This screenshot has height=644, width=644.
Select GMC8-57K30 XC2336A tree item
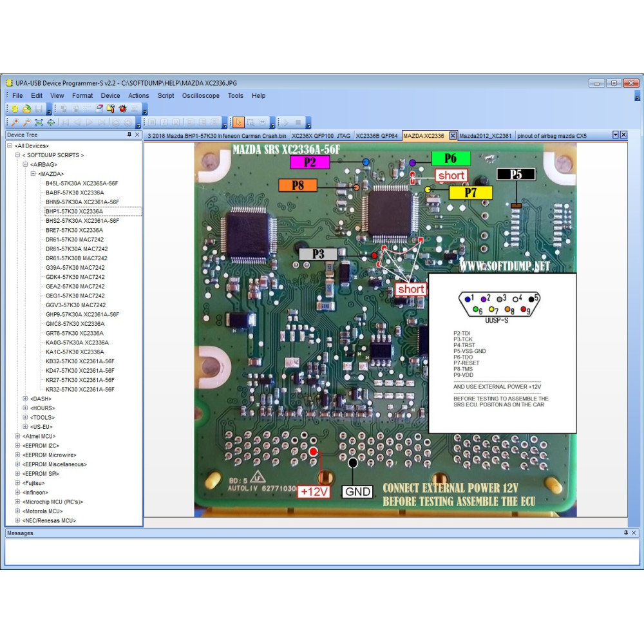tap(75, 324)
